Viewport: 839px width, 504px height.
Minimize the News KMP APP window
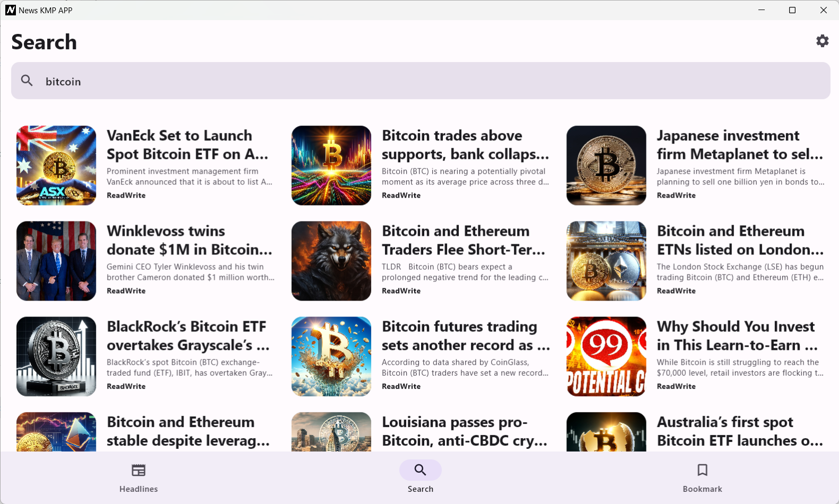762,10
